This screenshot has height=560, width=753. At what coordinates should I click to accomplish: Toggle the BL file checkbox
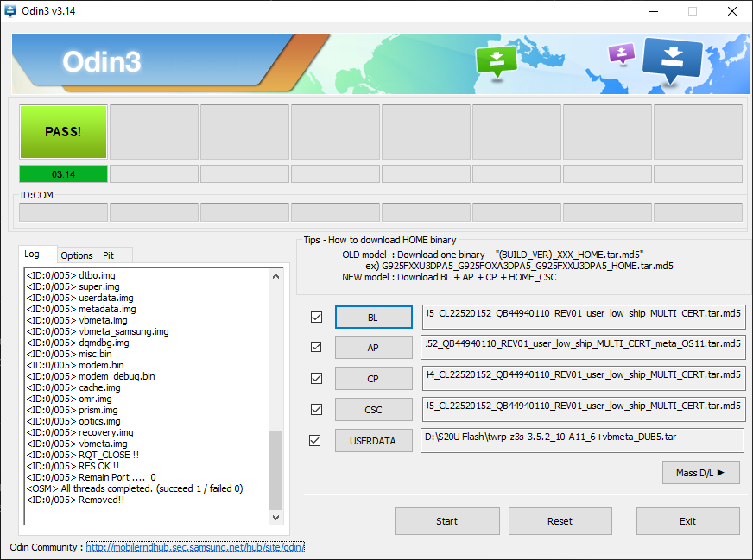316,318
